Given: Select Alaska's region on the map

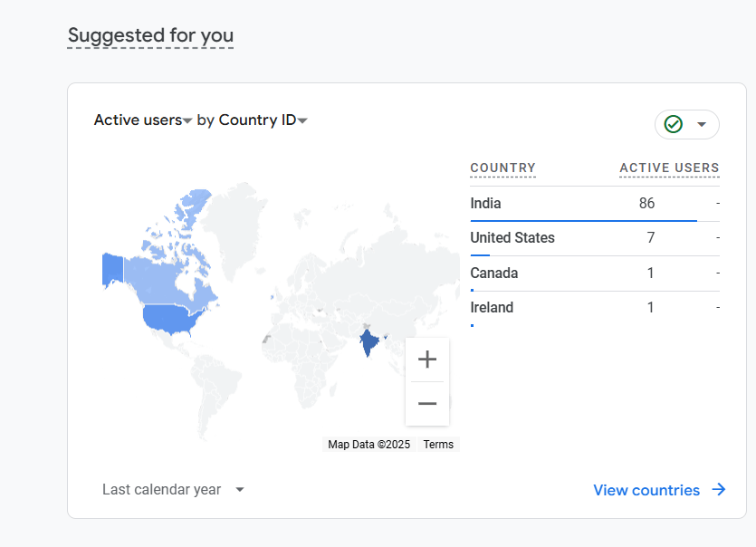Looking at the screenshot, I should [x=112, y=269].
